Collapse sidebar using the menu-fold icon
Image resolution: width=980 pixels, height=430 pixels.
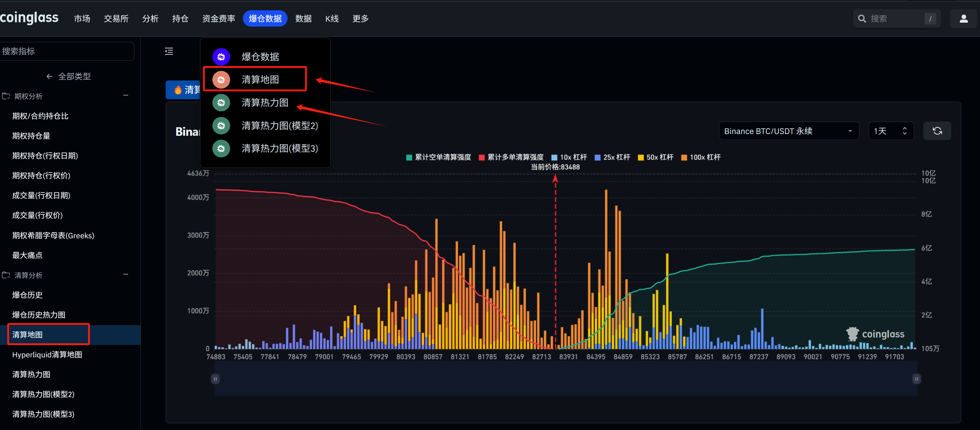point(169,51)
